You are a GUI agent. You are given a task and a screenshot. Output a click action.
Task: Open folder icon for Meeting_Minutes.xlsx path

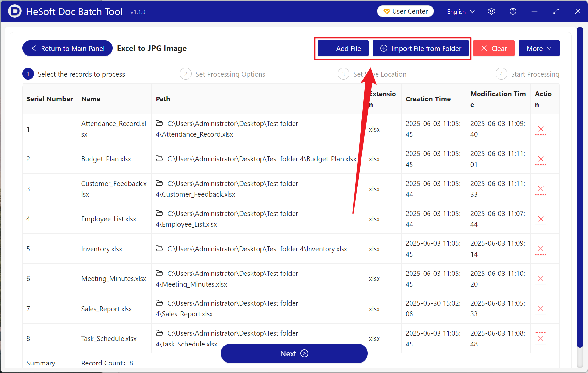coord(160,273)
